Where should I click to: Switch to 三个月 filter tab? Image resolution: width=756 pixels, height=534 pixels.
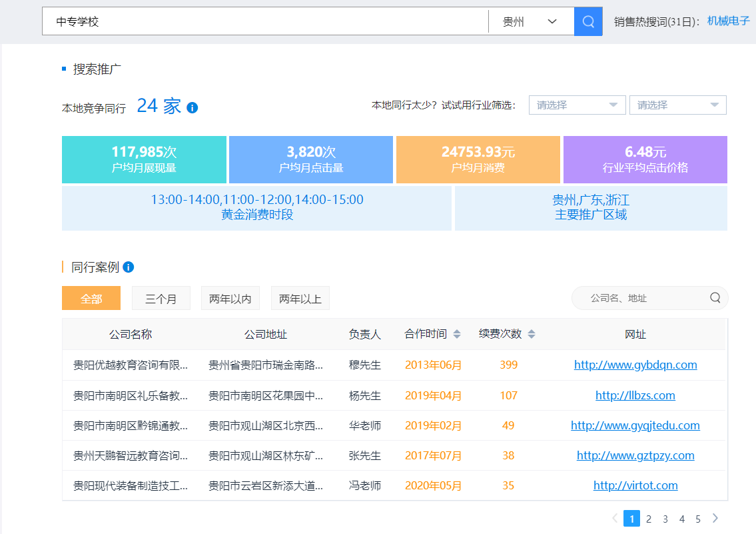161,299
